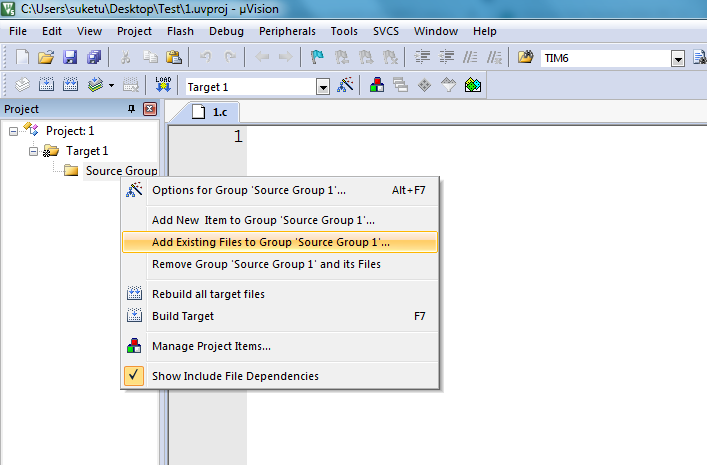The height and width of the screenshot is (465, 707).
Task: Open the TIM6 find combo box dropdown
Action: [x=678, y=59]
